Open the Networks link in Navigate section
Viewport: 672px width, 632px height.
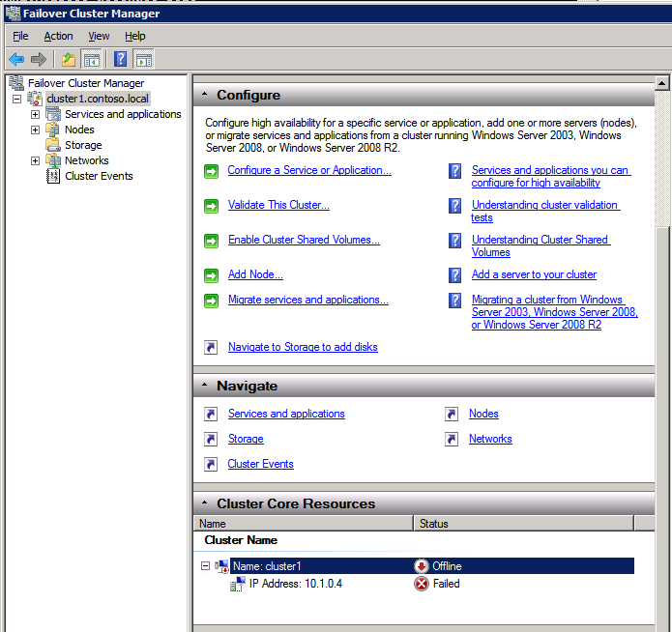tap(490, 439)
